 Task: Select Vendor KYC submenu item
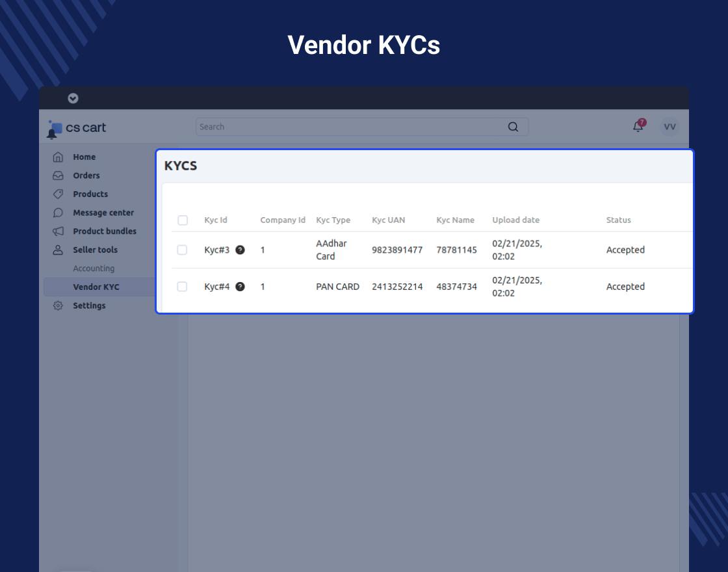96,287
